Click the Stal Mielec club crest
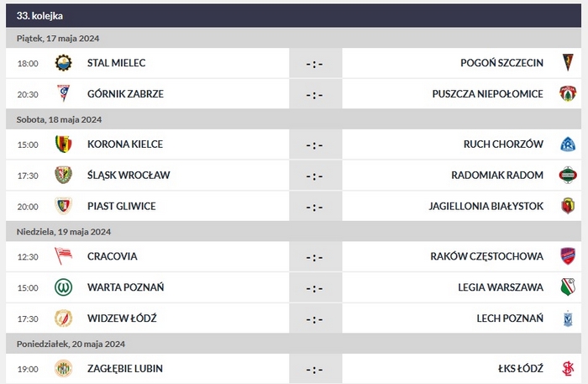588x384 pixels. coord(63,63)
